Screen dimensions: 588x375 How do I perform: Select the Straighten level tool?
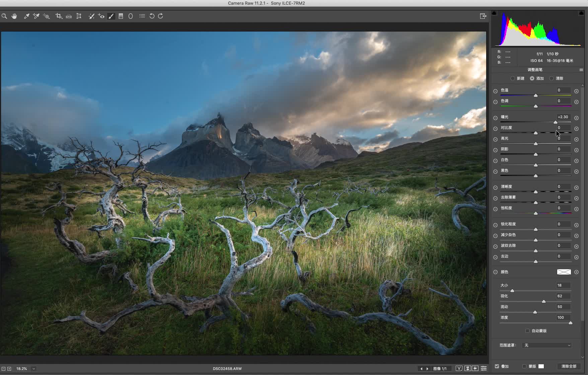pyautogui.click(x=69, y=16)
